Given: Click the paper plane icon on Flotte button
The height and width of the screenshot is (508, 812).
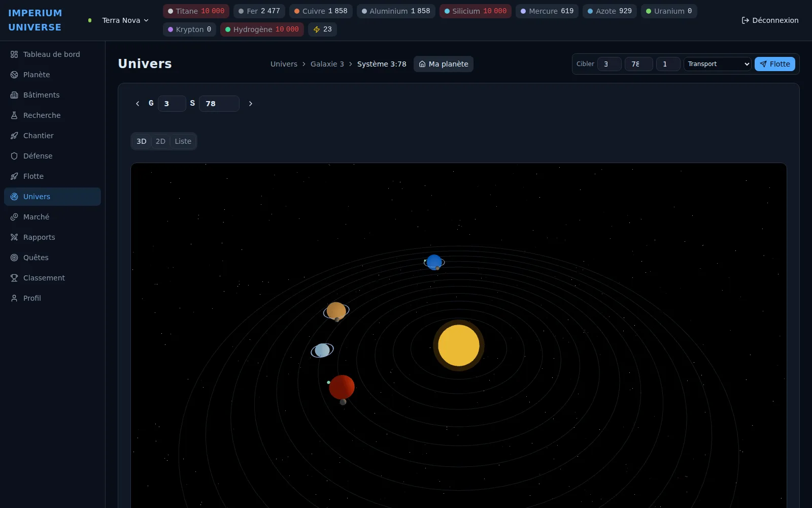Looking at the screenshot, I should pos(763,64).
